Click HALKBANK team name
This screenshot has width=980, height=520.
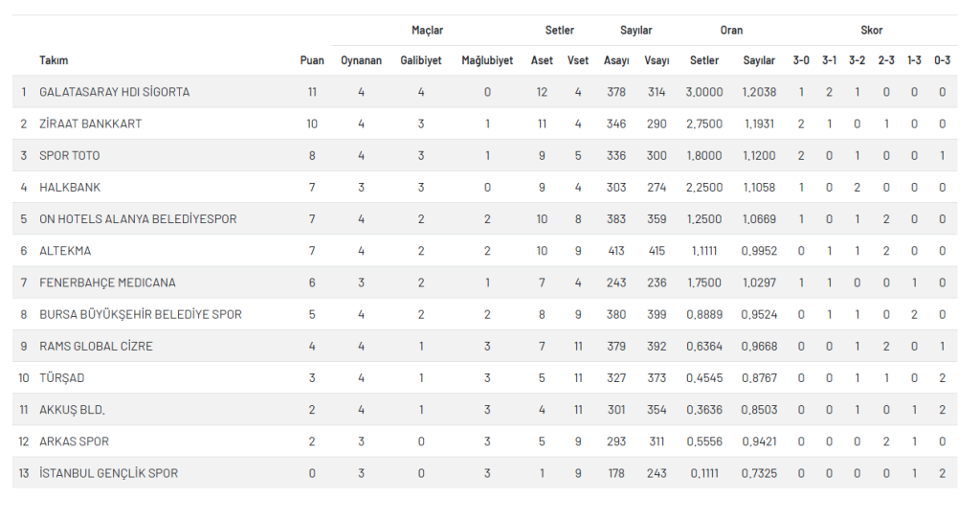coord(70,187)
